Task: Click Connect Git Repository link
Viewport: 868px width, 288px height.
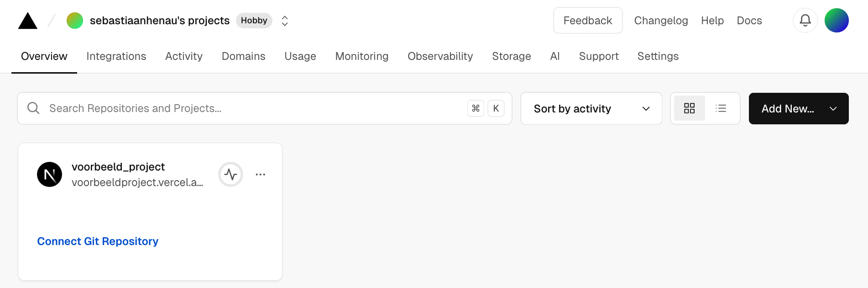Action: click(x=98, y=241)
